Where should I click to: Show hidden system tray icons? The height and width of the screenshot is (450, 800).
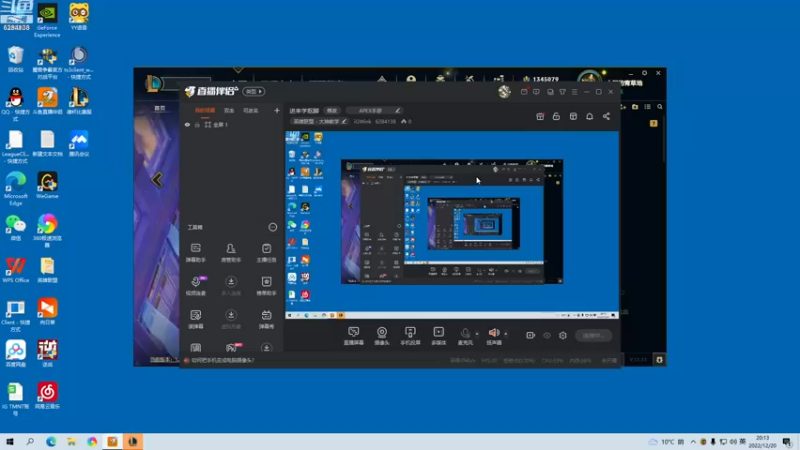tap(693, 442)
